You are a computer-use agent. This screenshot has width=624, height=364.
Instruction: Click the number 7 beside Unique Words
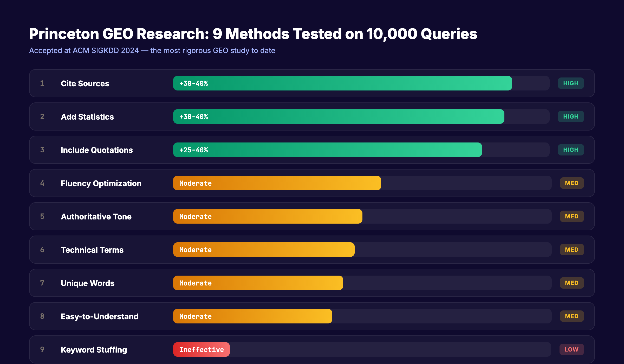click(x=42, y=283)
